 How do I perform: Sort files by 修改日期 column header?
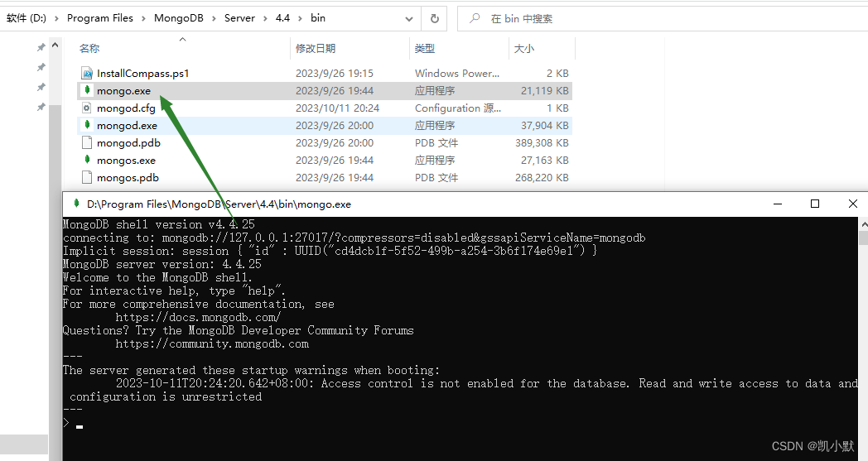[316, 48]
